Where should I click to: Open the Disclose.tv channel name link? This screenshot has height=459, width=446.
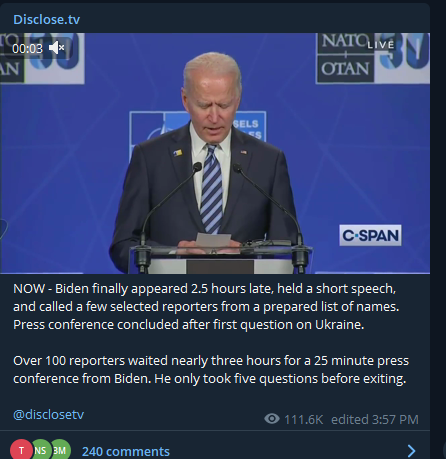click(x=46, y=20)
